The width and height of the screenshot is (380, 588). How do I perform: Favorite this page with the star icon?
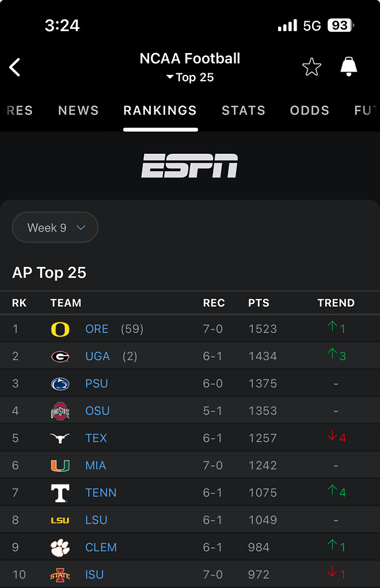(x=311, y=66)
